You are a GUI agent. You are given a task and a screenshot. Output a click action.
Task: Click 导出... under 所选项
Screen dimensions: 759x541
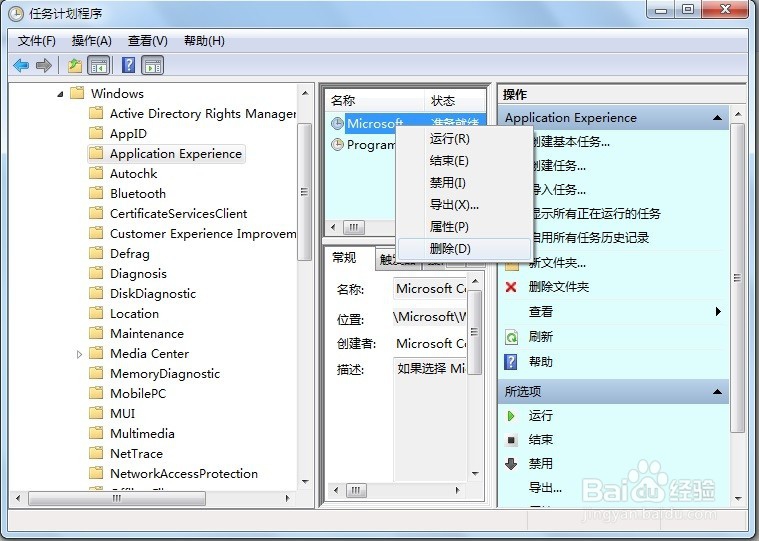coord(545,488)
